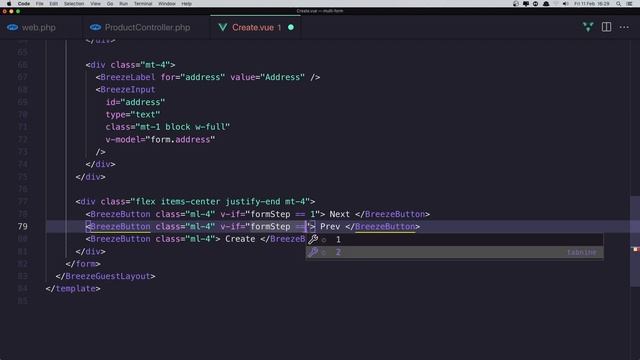Click the wrench icon beside suggestion 1
The height and width of the screenshot is (360, 640).
pos(313,240)
